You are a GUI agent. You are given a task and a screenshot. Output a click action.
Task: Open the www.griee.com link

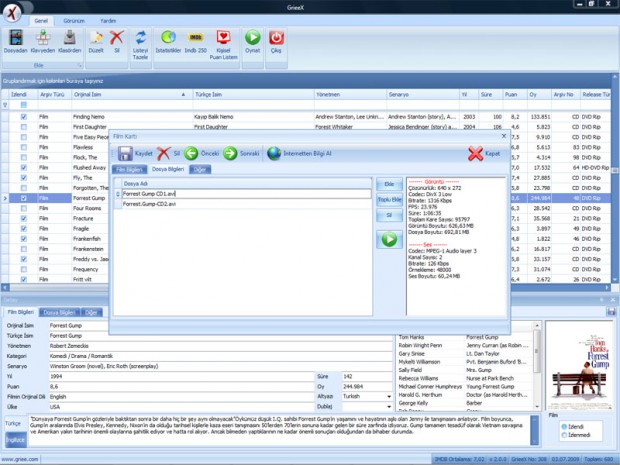[x=20, y=459]
